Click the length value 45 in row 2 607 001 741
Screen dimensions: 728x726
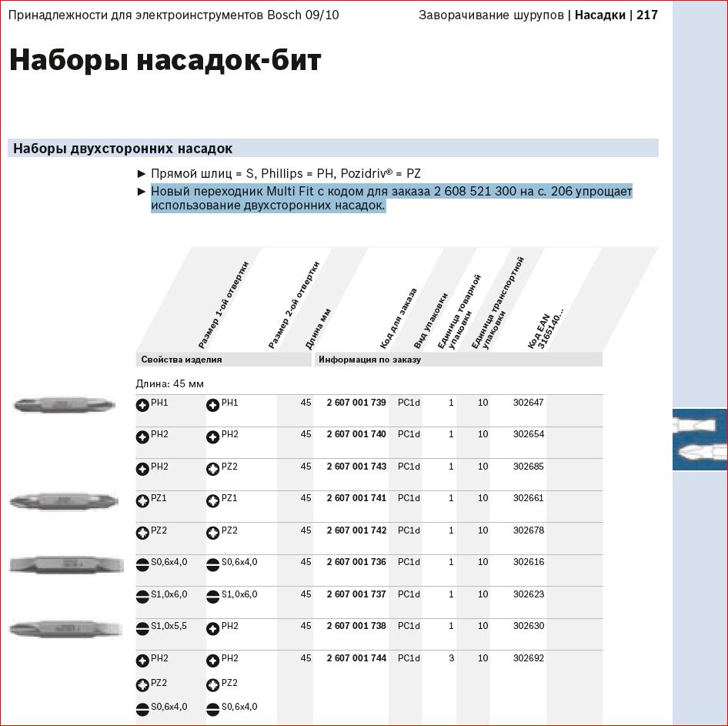click(306, 498)
